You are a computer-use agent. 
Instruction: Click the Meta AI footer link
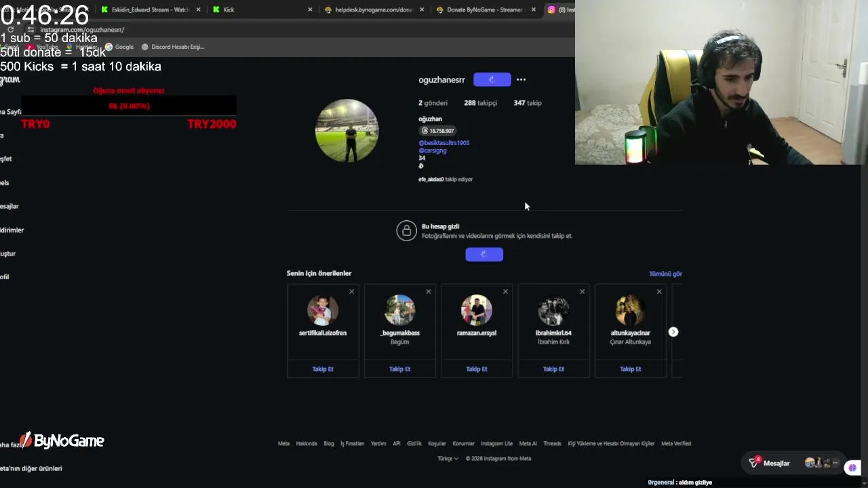528,443
